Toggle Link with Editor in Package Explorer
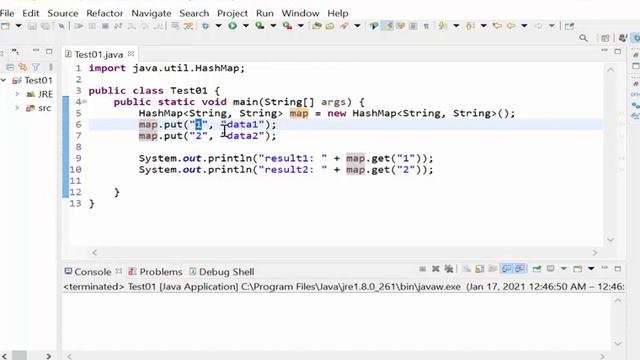The width and height of the screenshot is (640, 360). pyautogui.click(x=22, y=67)
